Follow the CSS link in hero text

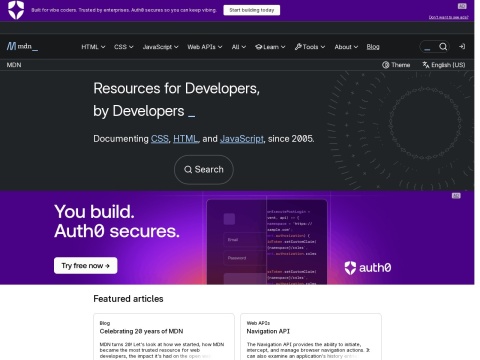point(160,139)
